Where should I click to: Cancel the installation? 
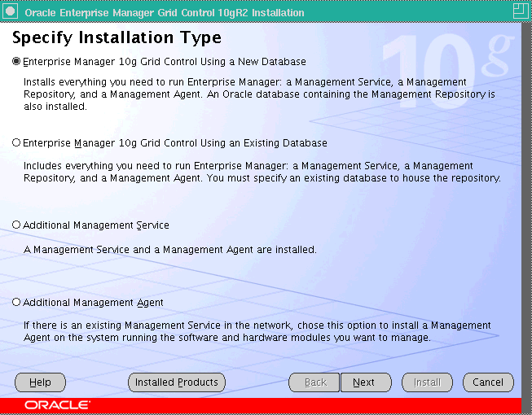(x=488, y=382)
